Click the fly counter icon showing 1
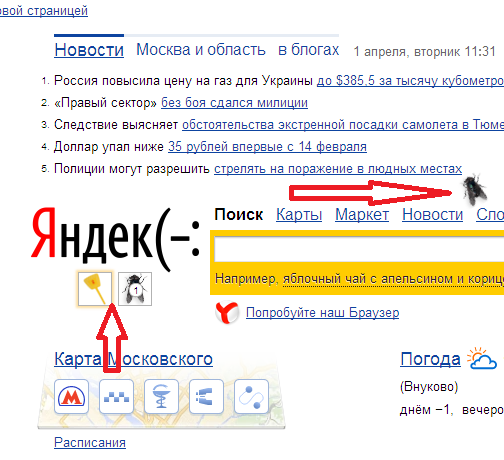This screenshot has height=460, width=504. [x=135, y=289]
